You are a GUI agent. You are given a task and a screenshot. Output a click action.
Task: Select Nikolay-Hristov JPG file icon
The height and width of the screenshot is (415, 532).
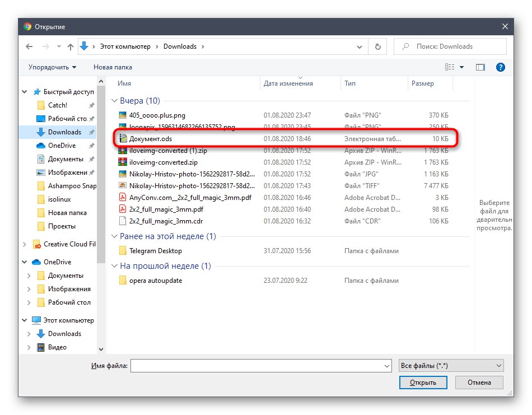pyautogui.click(x=123, y=174)
